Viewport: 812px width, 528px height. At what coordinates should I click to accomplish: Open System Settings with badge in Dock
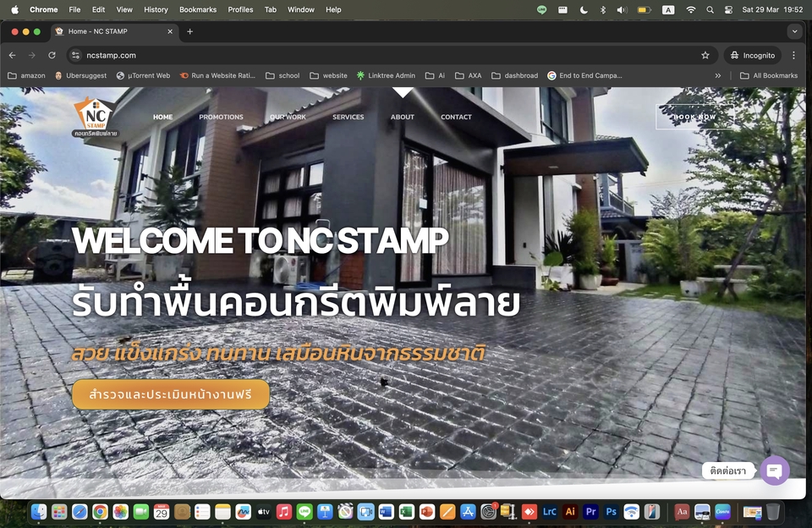click(488, 512)
